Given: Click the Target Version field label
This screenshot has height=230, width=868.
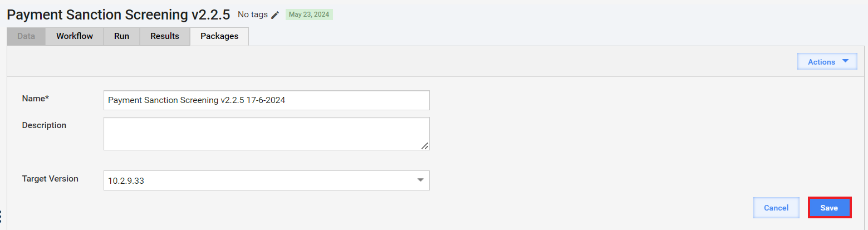Looking at the screenshot, I should [x=50, y=179].
